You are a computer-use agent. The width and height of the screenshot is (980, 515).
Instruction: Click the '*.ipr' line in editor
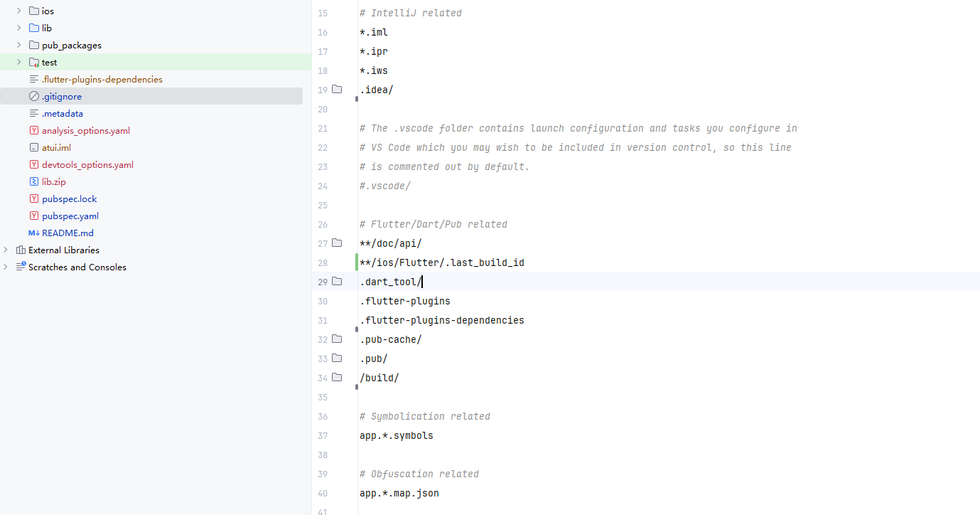374,51
